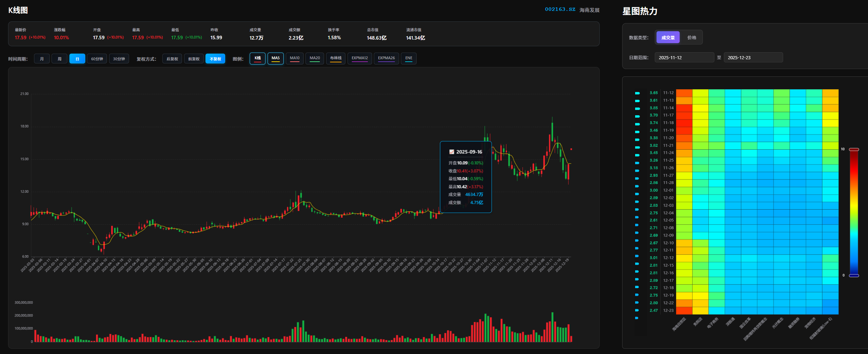Click the 免税店 heatmap cell for 12-23
Screen dimensions: 868x354
pyautogui.click(x=700, y=311)
